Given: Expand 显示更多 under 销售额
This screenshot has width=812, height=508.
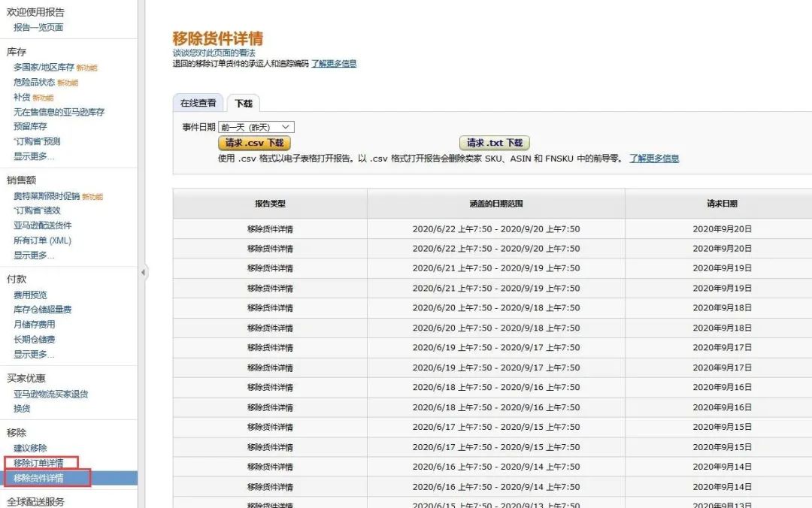Looking at the screenshot, I should pyautogui.click(x=34, y=256).
